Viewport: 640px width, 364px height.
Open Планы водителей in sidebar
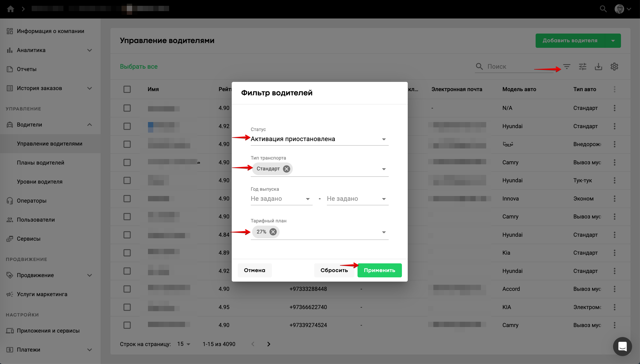coord(41,163)
